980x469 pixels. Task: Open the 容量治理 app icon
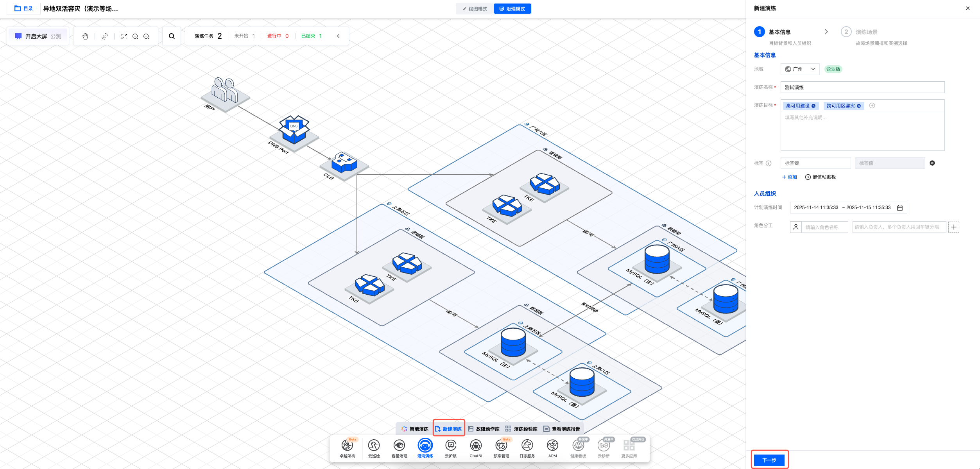[399, 446]
